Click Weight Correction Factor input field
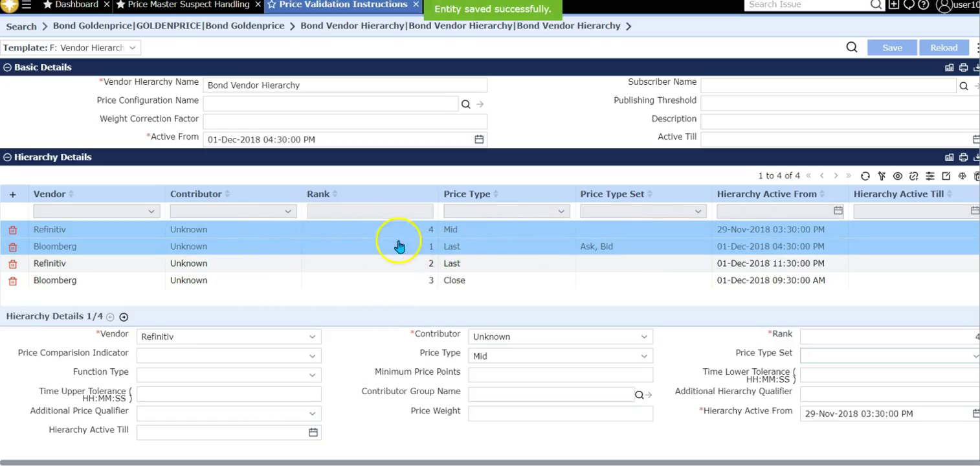 coord(345,122)
